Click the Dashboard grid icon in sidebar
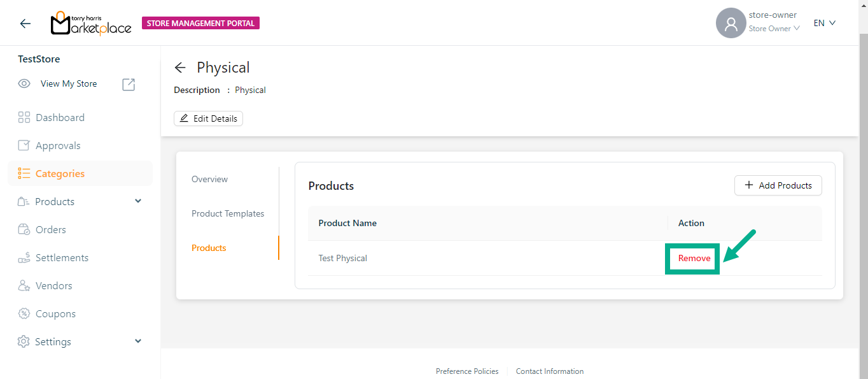The height and width of the screenshot is (379, 868). click(24, 117)
